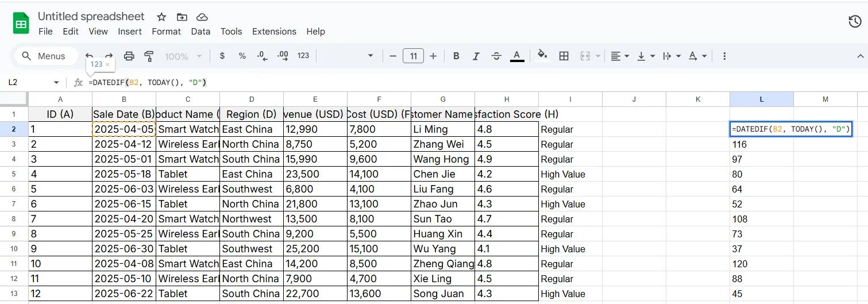
Task: Open version history clock icon
Action: (854, 22)
